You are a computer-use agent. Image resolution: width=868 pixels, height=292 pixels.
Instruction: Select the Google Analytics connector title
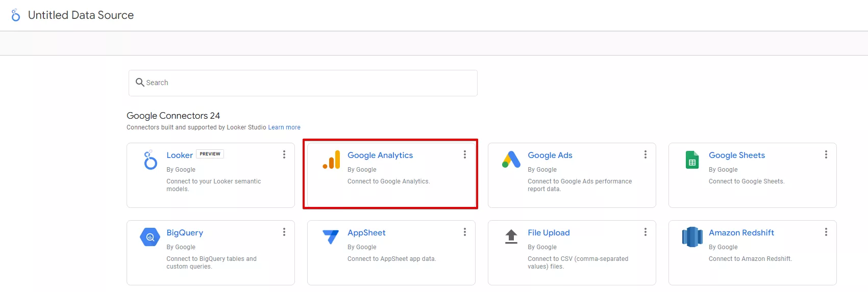point(380,155)
